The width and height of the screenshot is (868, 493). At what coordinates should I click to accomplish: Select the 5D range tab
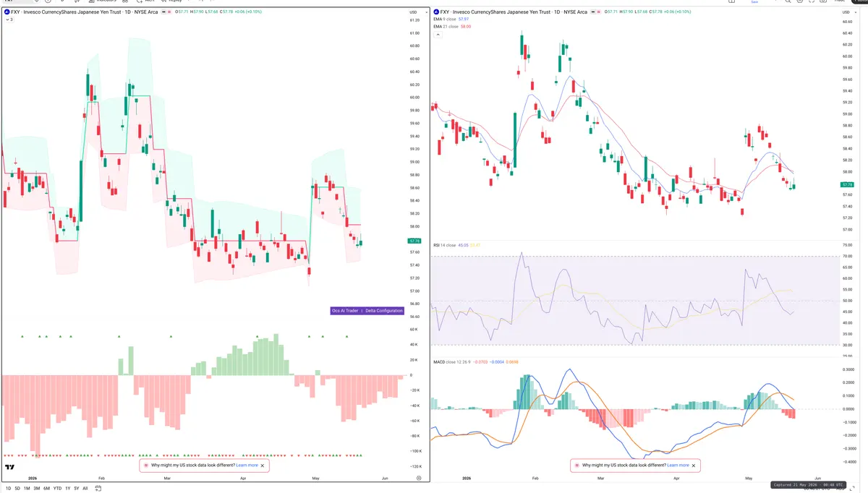pos(17,489)
